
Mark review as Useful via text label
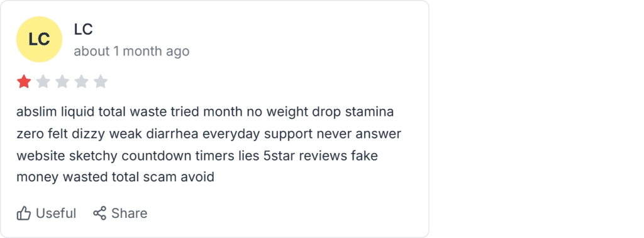56,213
